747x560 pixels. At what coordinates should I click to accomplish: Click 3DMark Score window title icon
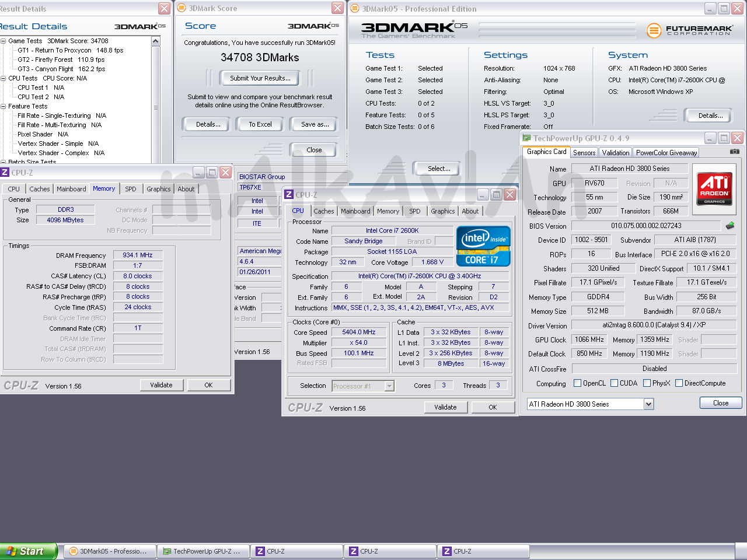coord(181,8)
